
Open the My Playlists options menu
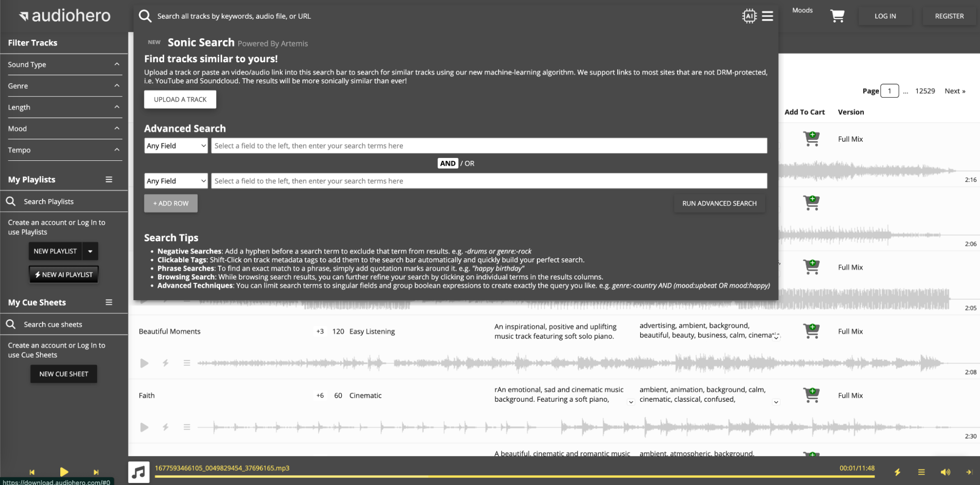pyautogui.click(x=109, y=179)
